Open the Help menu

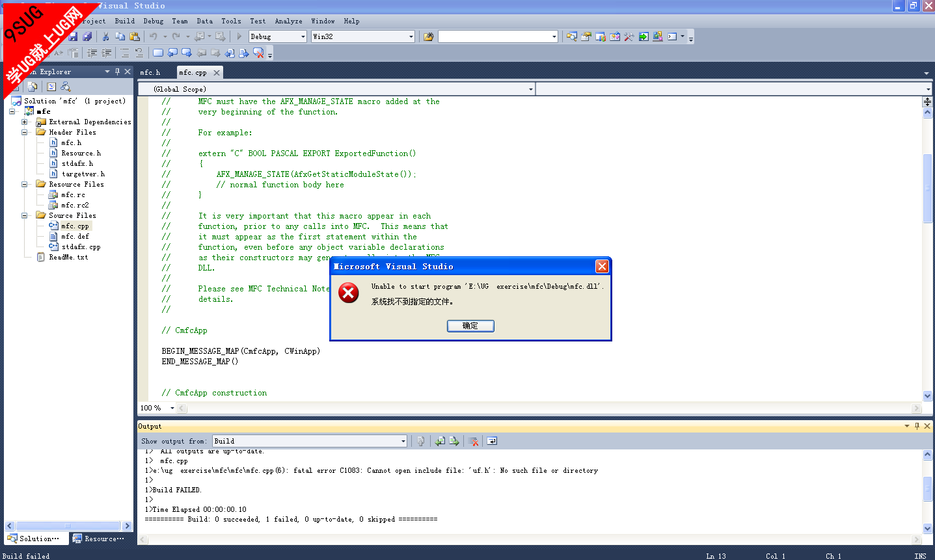pos(351,21)
